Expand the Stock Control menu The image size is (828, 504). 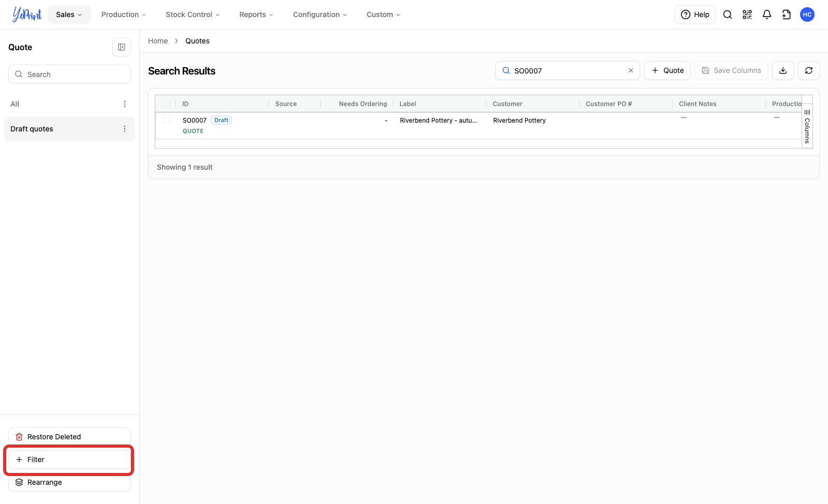[193, 14]
